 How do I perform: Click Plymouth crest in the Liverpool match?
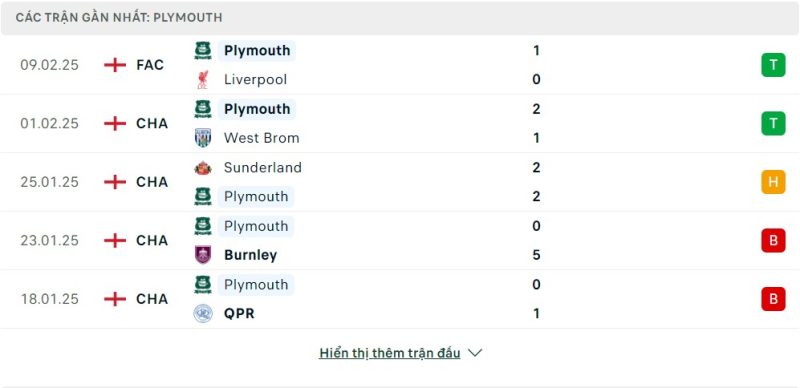tap(203, 51)
